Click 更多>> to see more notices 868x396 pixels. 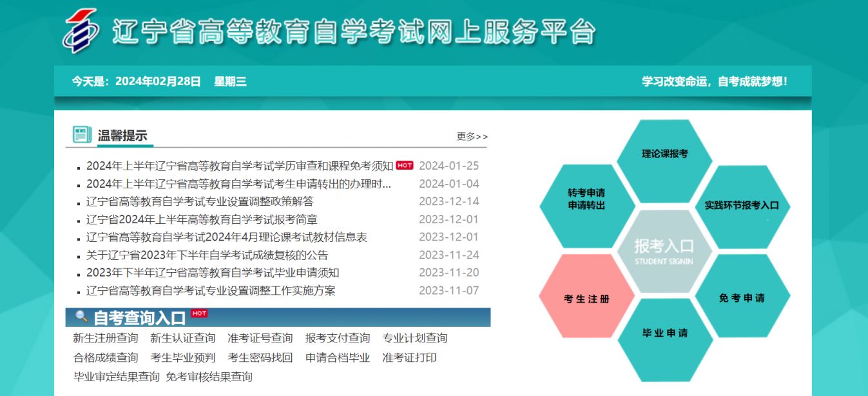(x=472, y=137)
